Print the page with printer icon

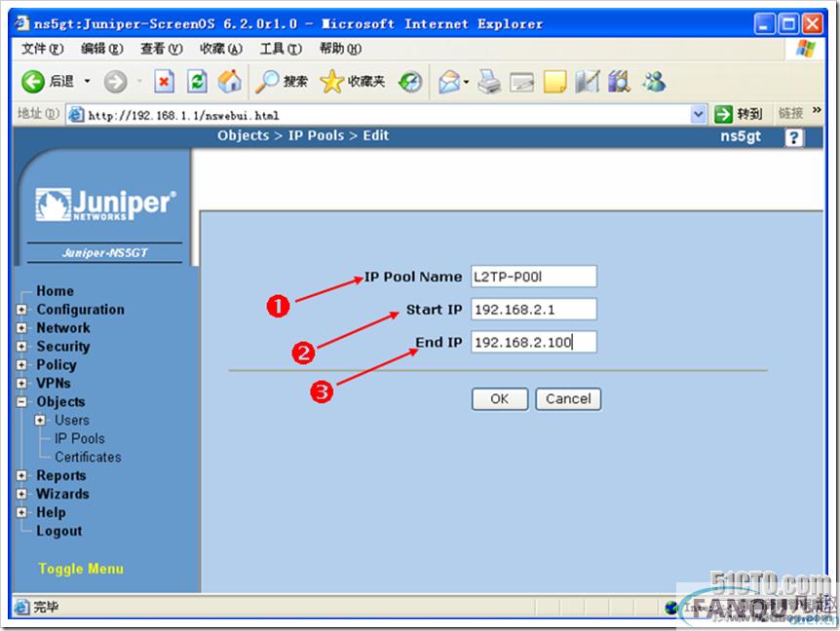488,82
